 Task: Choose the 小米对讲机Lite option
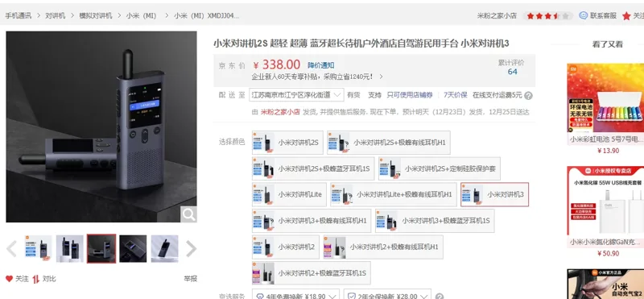289,194
